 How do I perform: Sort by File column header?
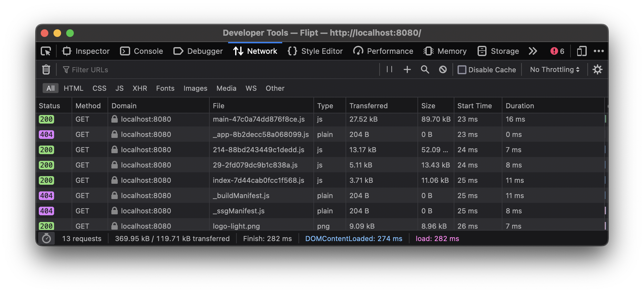tap(262, 106)
